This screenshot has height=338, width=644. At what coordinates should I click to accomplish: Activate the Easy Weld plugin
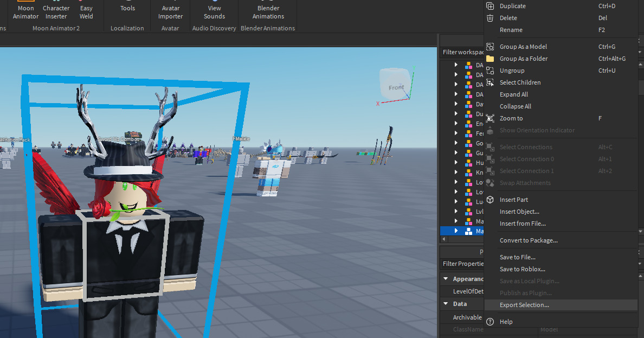coord(86,11)
